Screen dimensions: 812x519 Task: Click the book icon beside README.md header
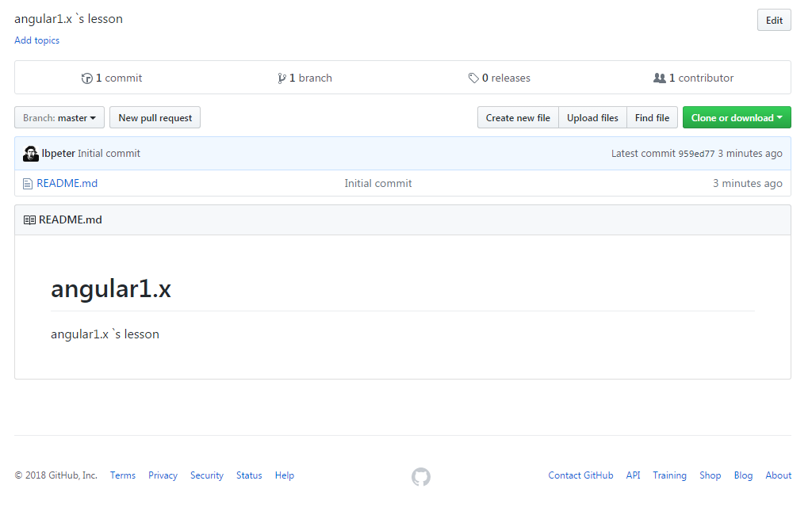pyautogui.click(x=29, y=220)
